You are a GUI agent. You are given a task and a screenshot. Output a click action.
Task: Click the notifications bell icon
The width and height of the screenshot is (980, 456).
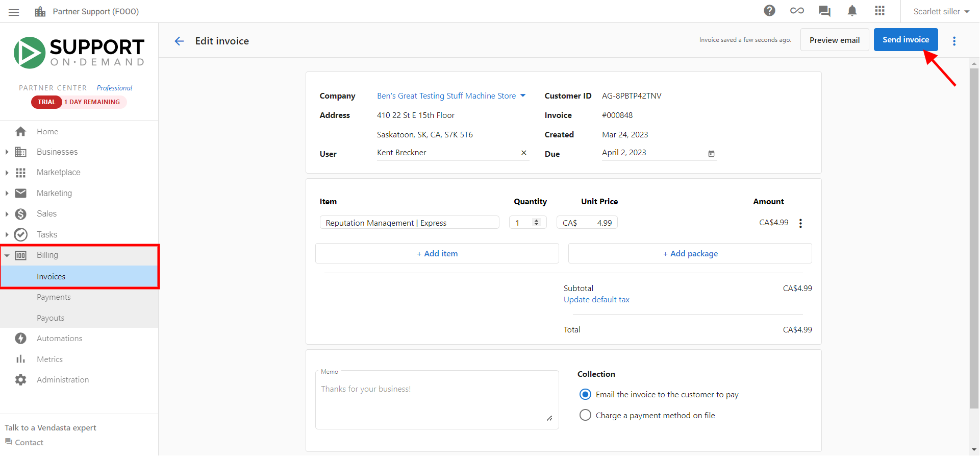(x=852, y=11)
